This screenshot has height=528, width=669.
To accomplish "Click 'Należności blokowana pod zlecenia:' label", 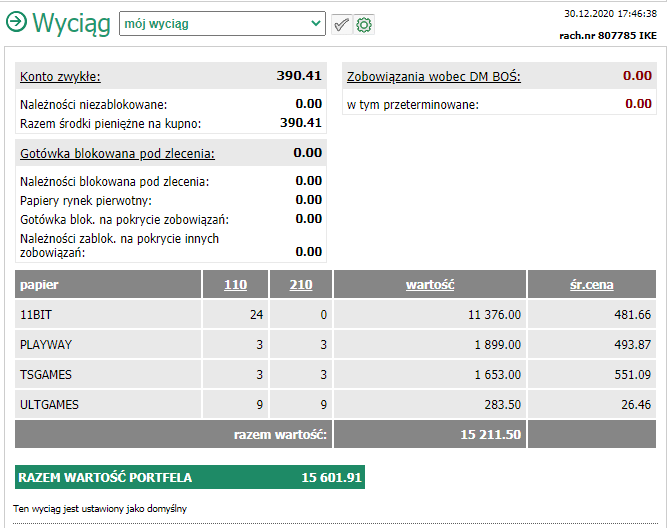I will pyautogui.click(x=115, y=182).
